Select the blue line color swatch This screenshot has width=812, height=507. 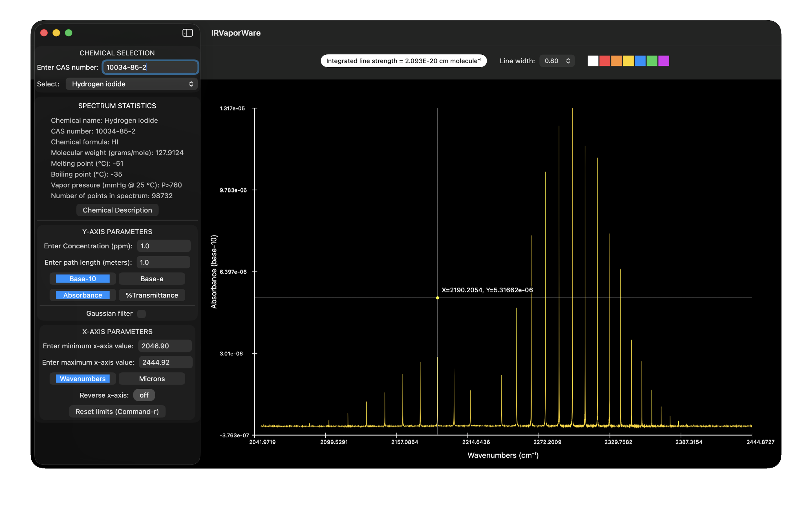(640, 61)
